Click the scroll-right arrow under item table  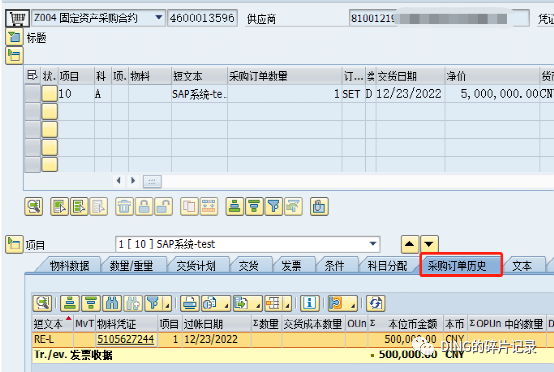(133, 181)
